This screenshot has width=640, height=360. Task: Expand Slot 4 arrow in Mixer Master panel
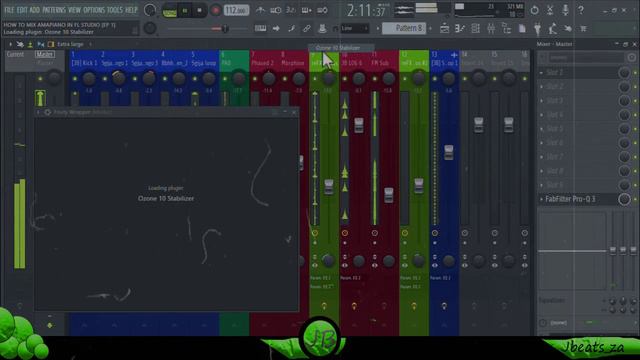click(542, 115)
